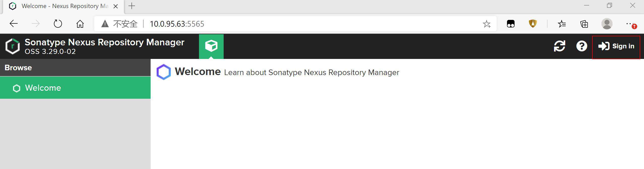Open the Help question mark icon

582,46
